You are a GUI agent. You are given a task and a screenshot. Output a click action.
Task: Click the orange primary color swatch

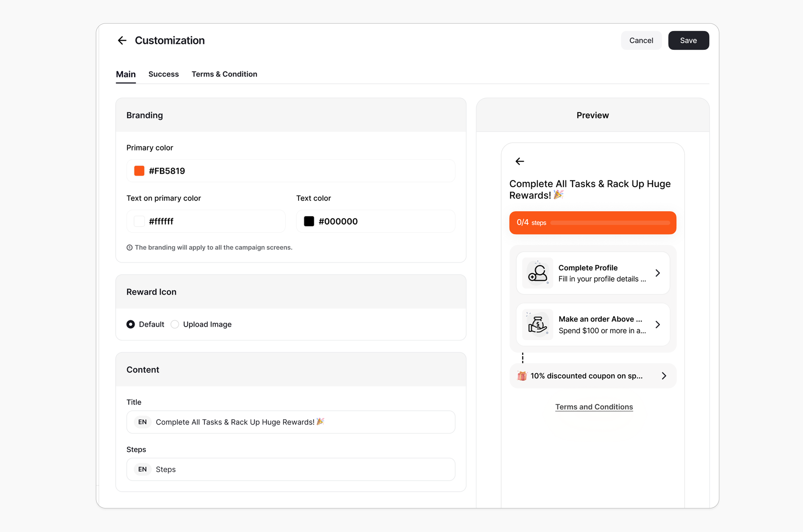139,171
